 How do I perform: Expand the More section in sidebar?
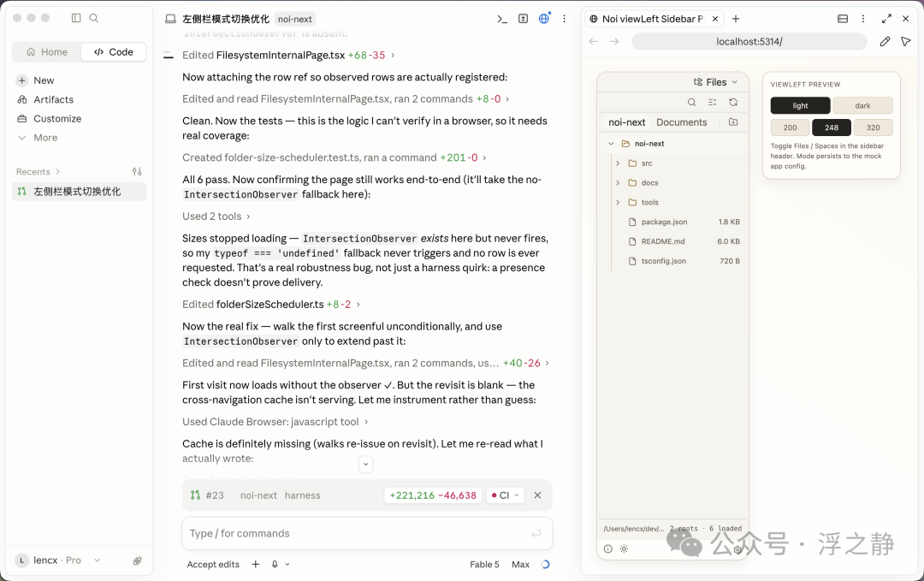38,138
